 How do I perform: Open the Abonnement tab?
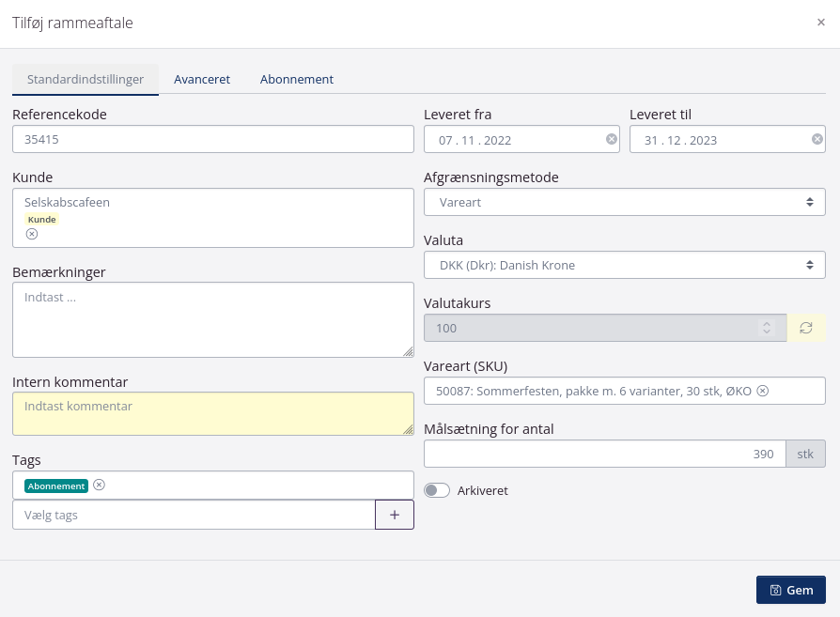297,79
